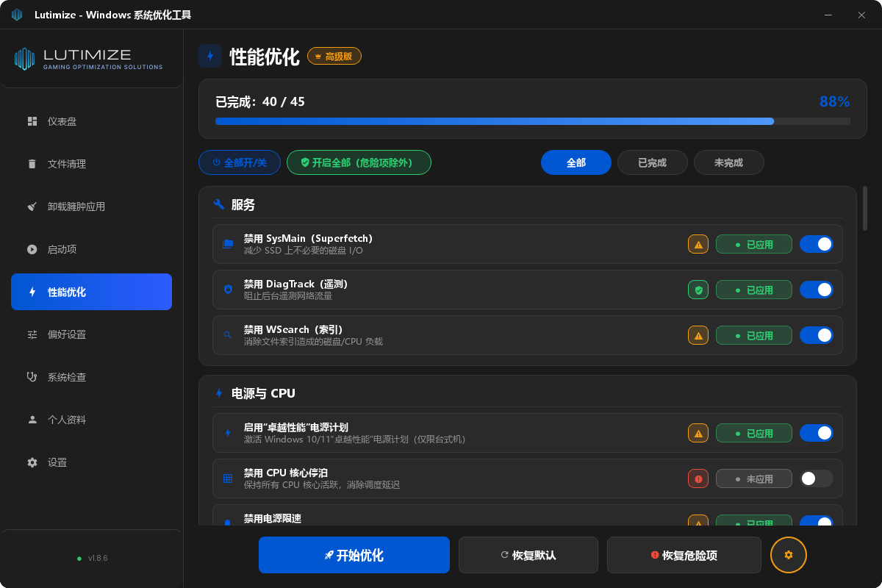Open 卸载臃肿应用 in the sidebar

pos(91,207)
